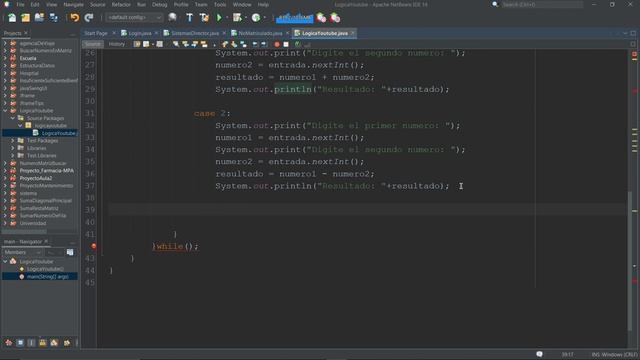
Task: Click the globe browser icon in the toolbar
Action: [x=172, y=17]
